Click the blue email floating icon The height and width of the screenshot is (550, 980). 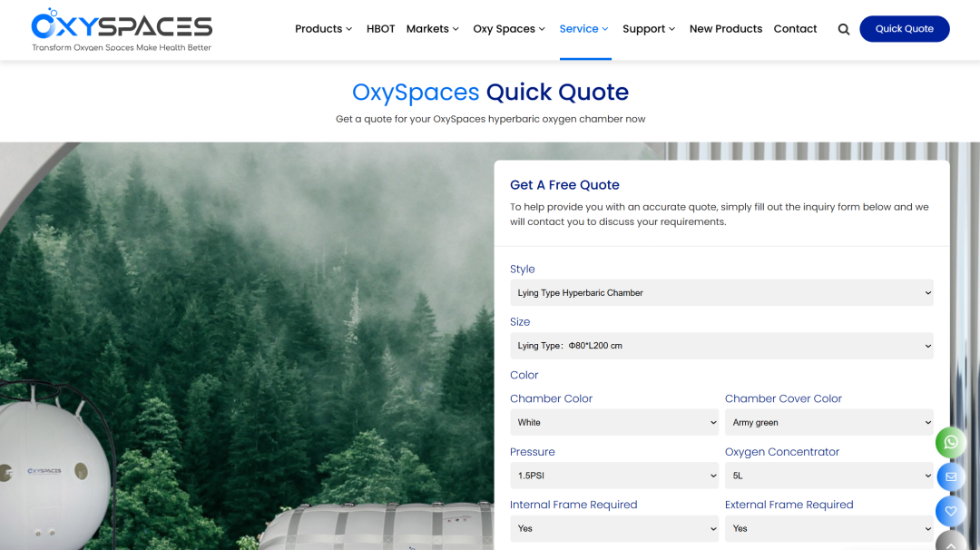pos(950,476)
